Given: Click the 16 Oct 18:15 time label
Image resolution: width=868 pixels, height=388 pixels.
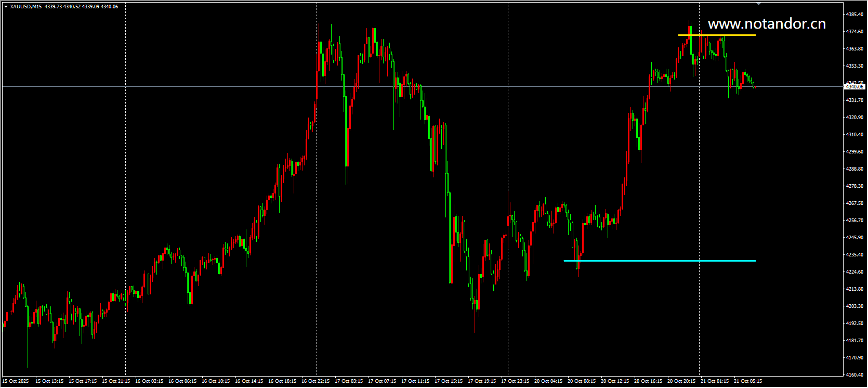Looking at the screenshot, I should [x=282, y=381].
